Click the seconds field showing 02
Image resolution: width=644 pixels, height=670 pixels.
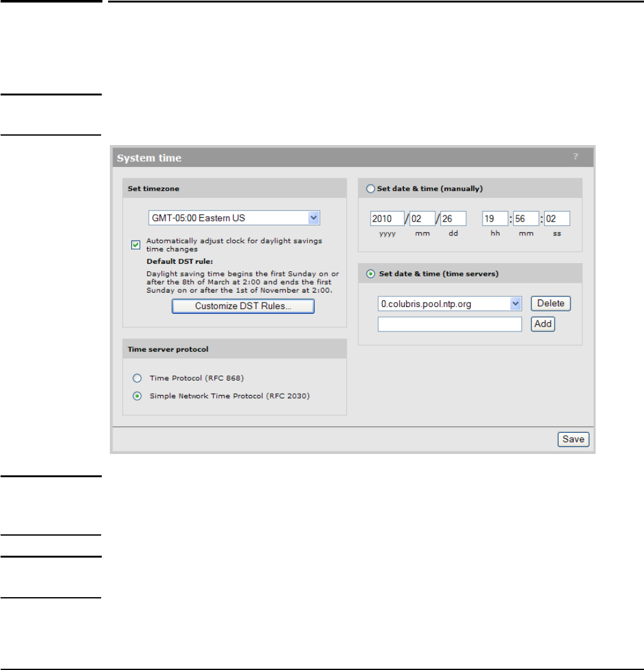tap(557, 219)
